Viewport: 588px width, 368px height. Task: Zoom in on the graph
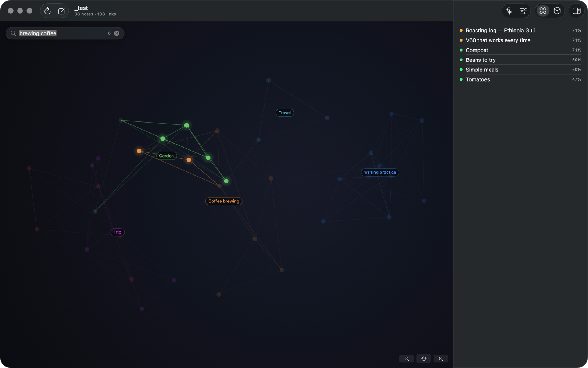(441, 359)
